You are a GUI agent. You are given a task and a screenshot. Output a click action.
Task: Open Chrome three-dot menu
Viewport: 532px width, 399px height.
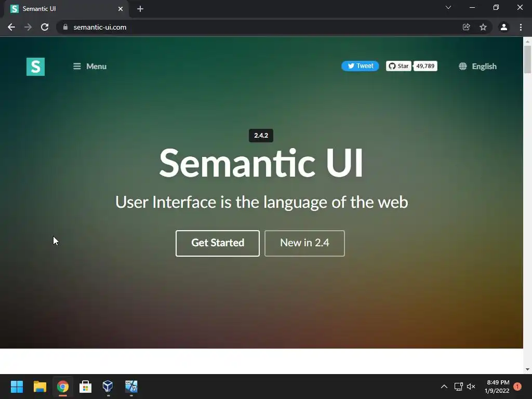point(521,27)
